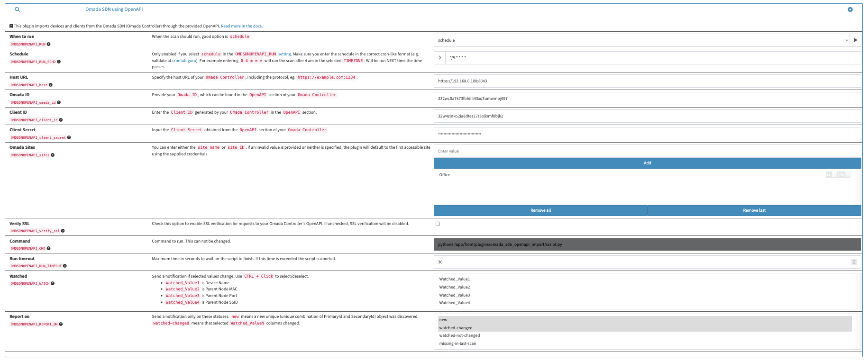The image size is (868, 361).
Task: Click the help icon next to OMDSDNOPENAPI_host
Action: tap(51, 85)
